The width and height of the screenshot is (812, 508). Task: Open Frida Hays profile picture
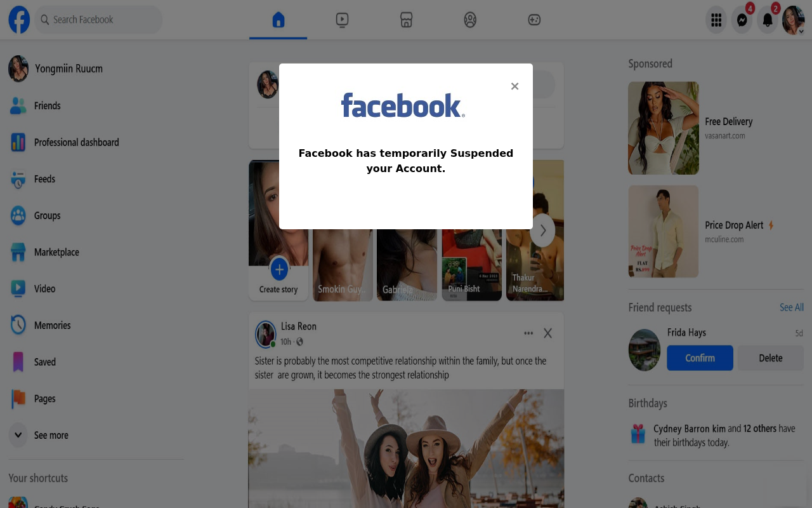(645, 350)
